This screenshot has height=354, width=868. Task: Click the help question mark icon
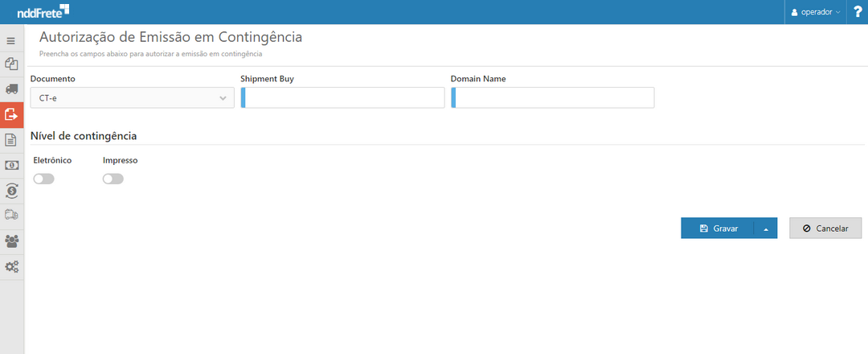(858, 11)
